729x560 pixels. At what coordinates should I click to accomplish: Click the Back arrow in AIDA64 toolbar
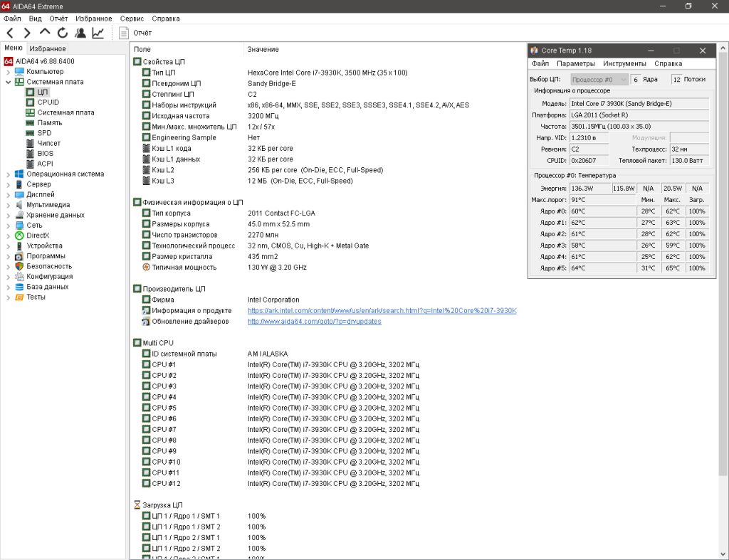click(10, 33)
